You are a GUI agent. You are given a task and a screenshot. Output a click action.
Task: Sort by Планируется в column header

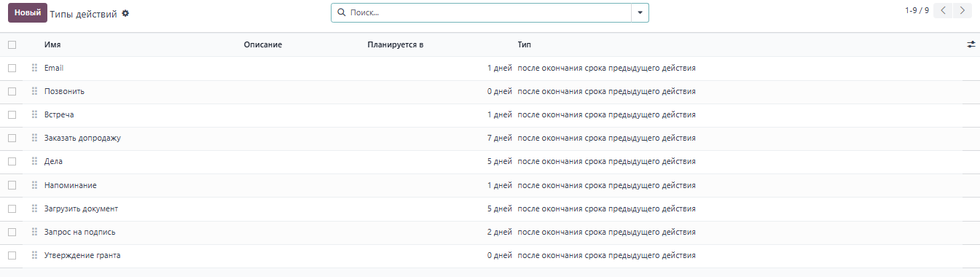[x=396, y=44]
